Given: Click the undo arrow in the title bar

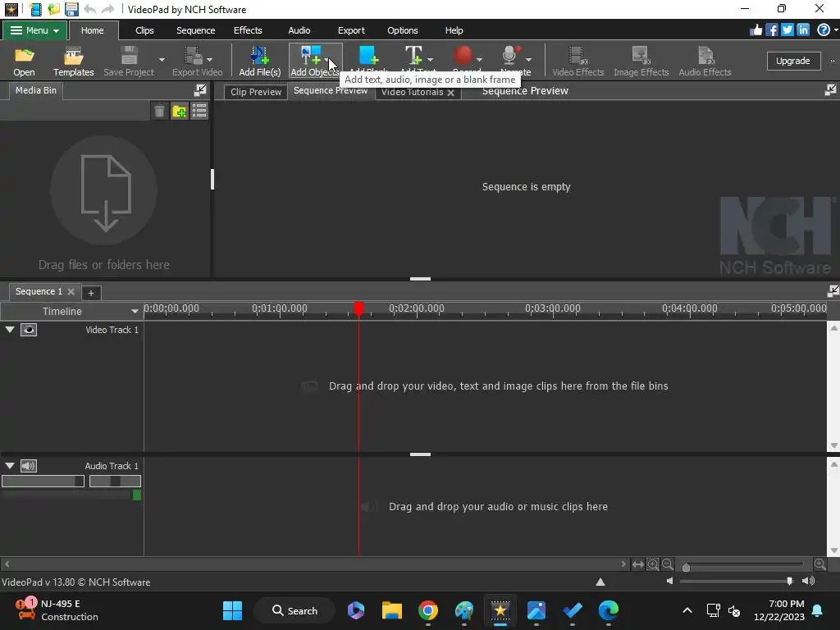Looking at the screenshot, I should [90, 9].
